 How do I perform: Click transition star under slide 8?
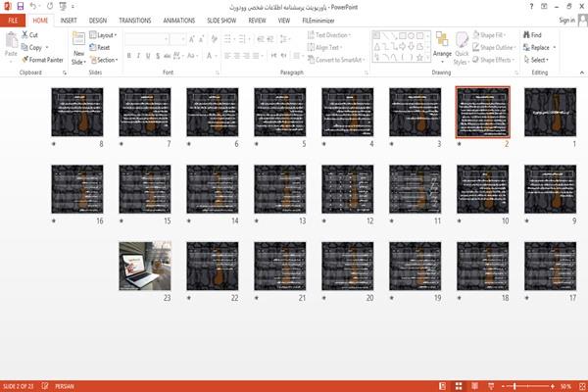tap(54, 144)
